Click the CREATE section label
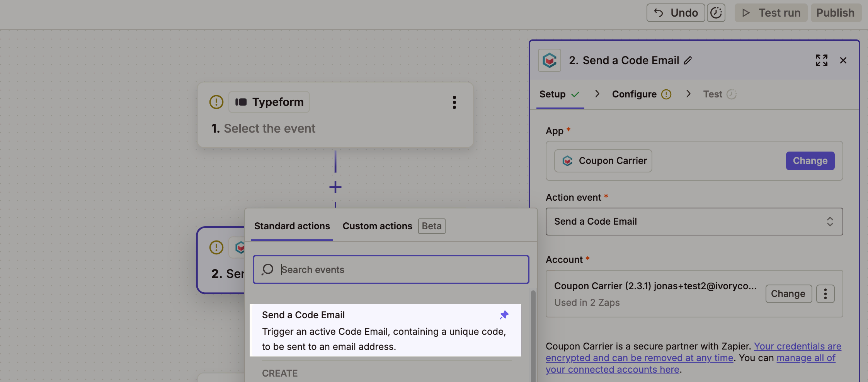 [280, 373]
